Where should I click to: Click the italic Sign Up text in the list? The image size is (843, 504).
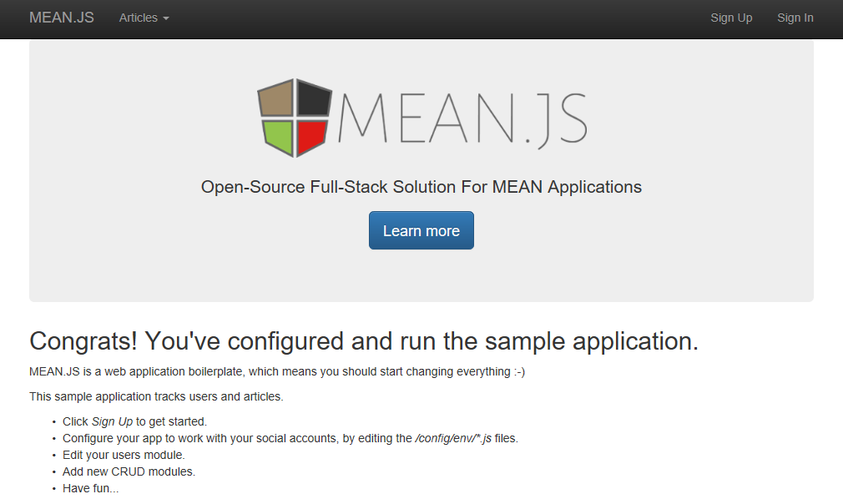tap(112, 421)
